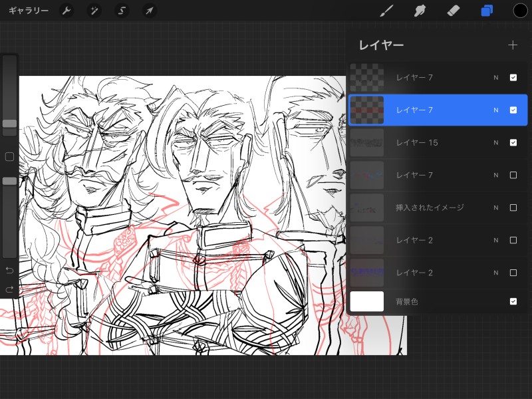The image size is (532, 399).
Task: Tap the undo arrow in sidebar
Action: 9,270
